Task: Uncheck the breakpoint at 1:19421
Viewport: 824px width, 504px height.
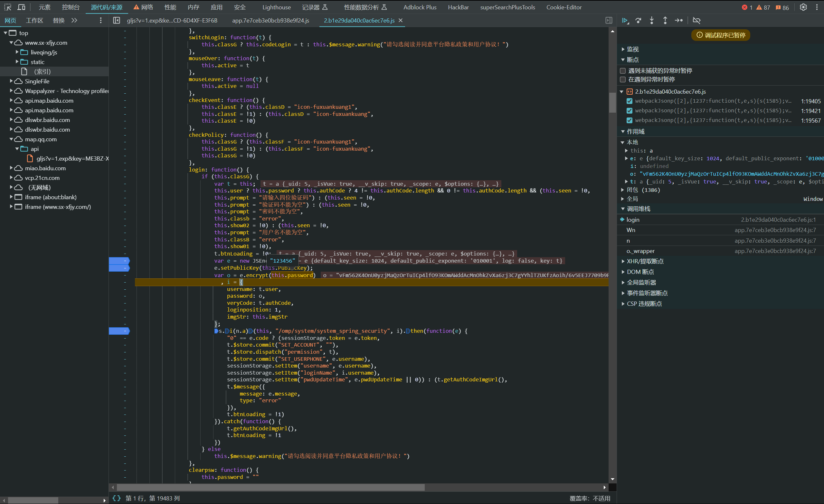Action: click(x=630, y=111)
